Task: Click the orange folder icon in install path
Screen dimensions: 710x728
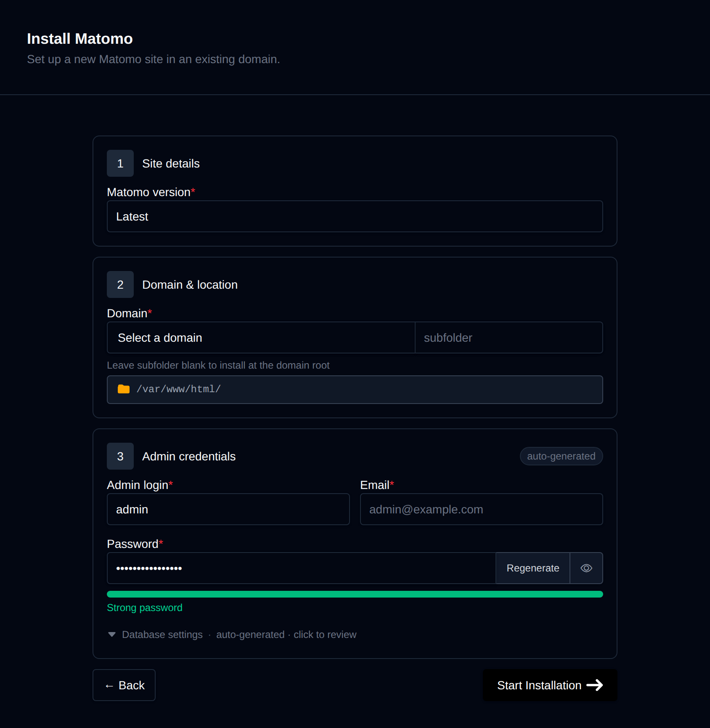Action: tap(124, 389)
